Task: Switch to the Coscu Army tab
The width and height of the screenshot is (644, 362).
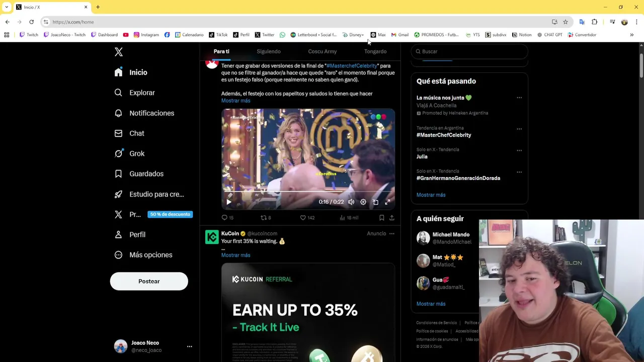Action: pos(323,51)
